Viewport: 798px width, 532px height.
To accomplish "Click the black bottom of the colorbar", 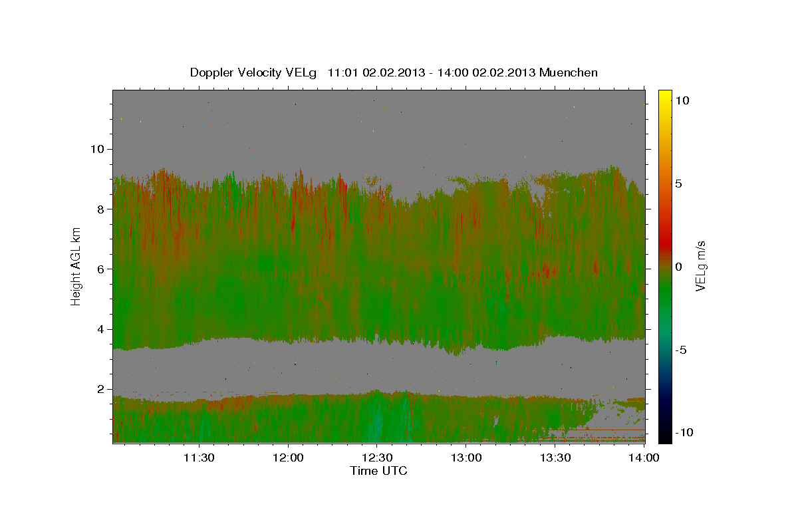I will (665, 436).
